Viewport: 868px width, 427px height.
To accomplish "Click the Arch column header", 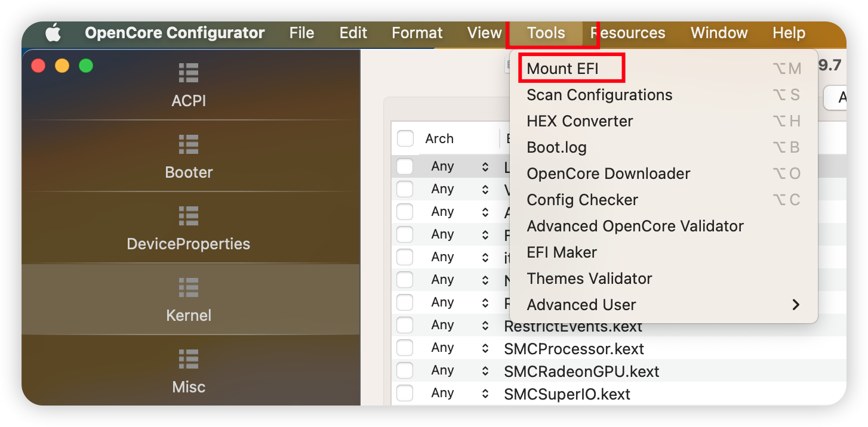I will (439, 138).
